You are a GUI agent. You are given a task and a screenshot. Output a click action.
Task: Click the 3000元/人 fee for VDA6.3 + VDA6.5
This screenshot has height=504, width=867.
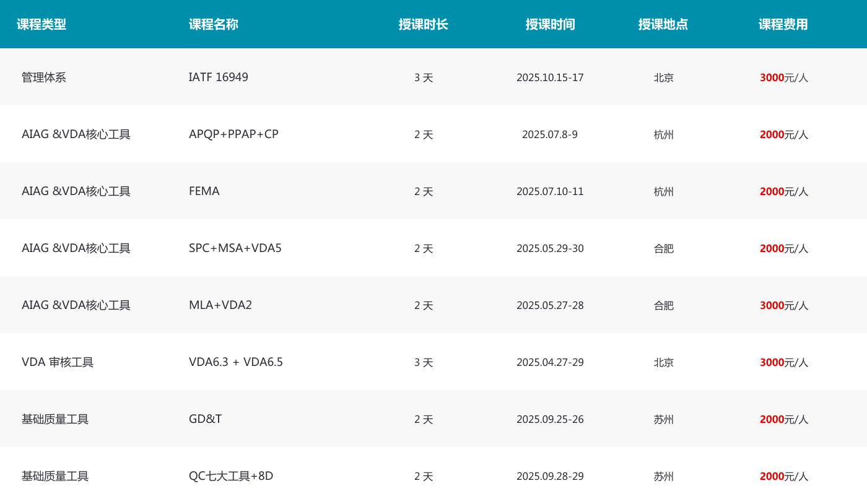(784, 363)
